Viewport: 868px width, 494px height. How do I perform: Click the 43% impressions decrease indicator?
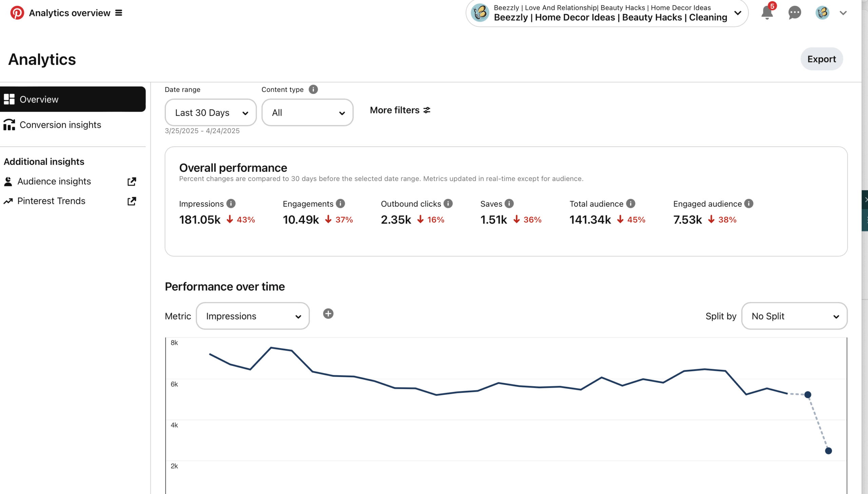(241, 220)
